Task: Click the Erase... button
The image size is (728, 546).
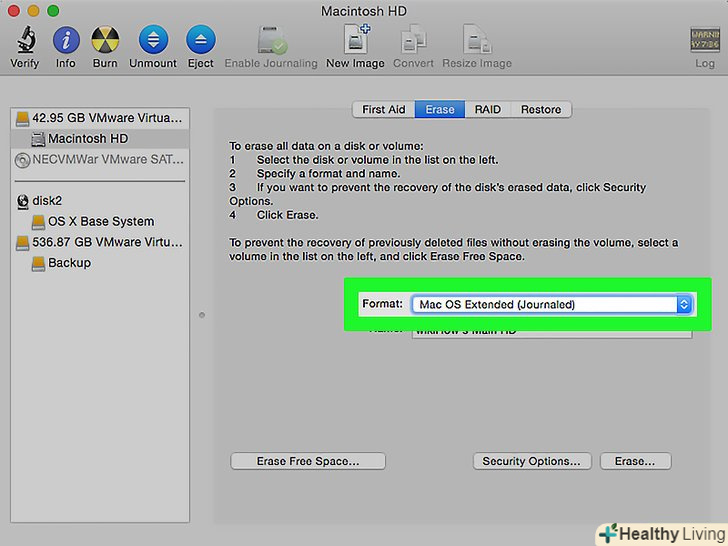Action: coord(636,461)
